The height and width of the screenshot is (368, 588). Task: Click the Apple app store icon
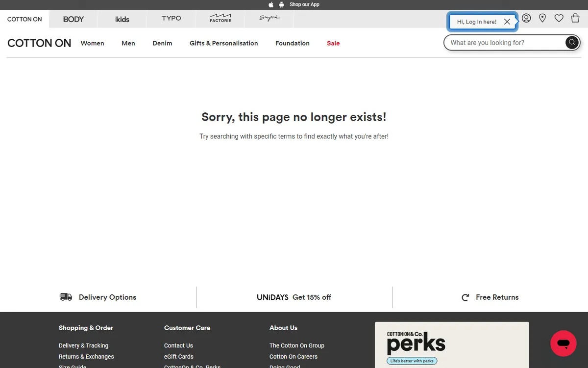tap(271, 4)
